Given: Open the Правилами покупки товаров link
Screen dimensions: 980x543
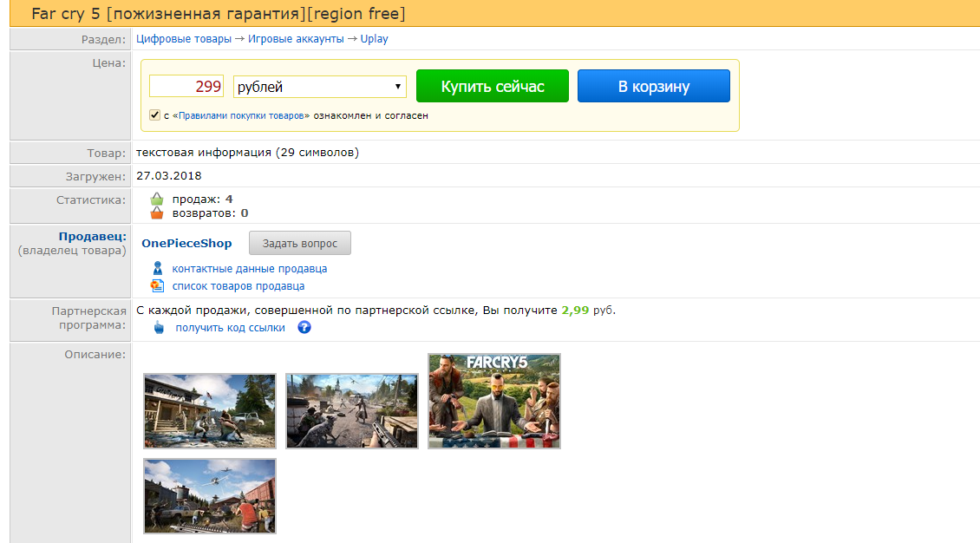Looking at the screenshot, I should (x=241, y=115).
